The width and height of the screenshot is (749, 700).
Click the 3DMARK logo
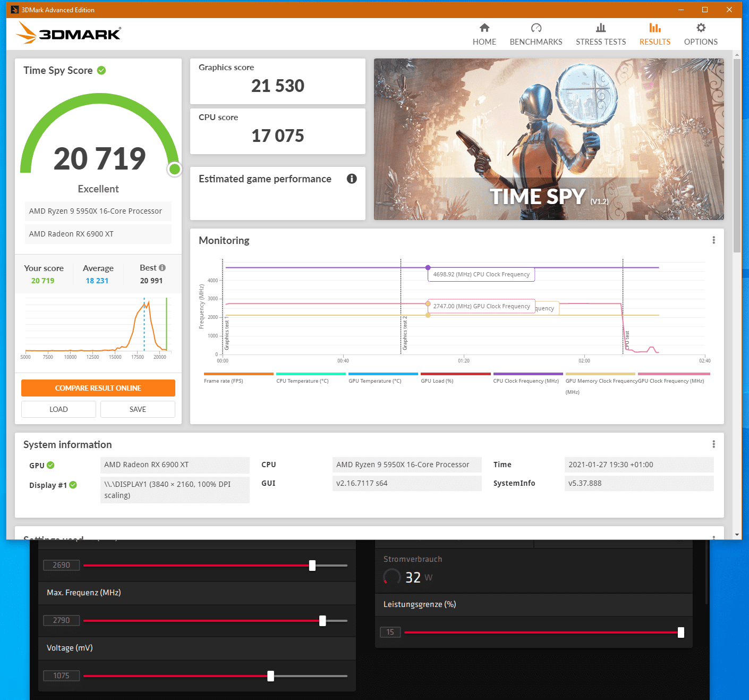(x=69, y=33)
